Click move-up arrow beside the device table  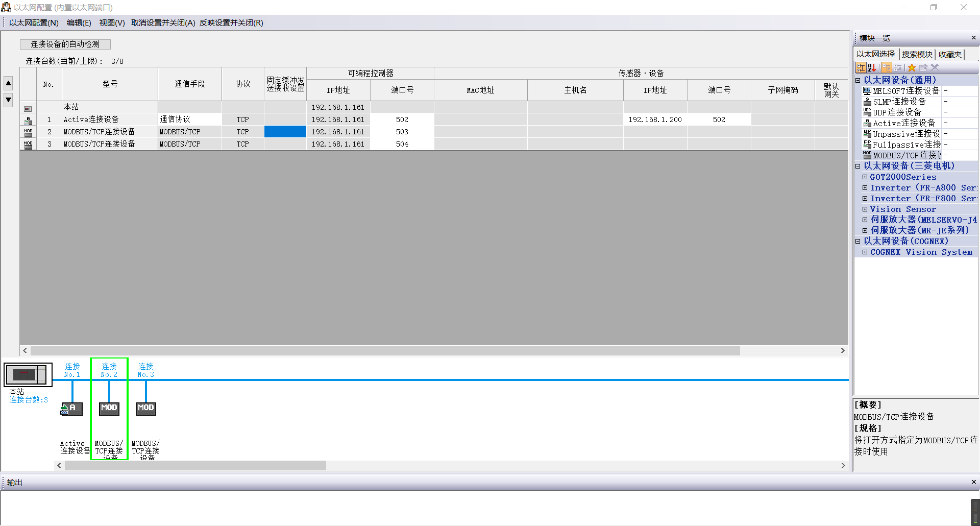(x=9, y=83)
